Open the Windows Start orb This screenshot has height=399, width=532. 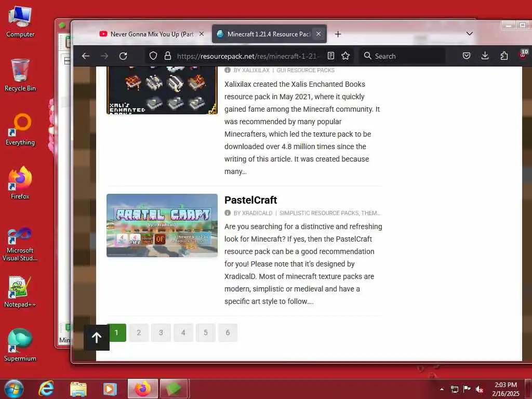[x=14, y=389]
